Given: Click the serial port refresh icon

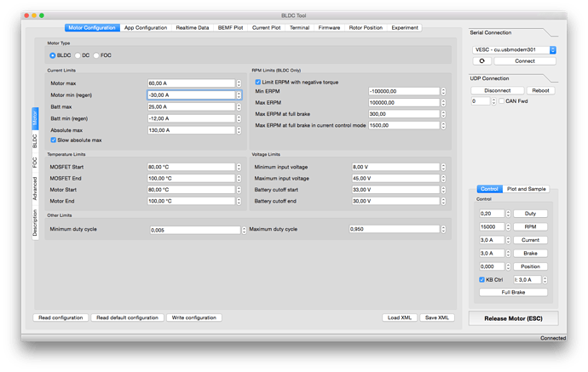Looking at the screenshot, I should tap(484, 61).
